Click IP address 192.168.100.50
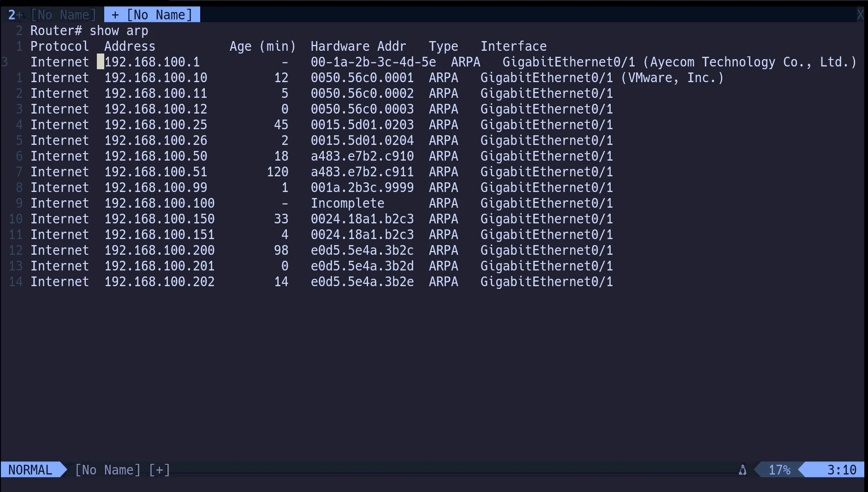The image size is (868, 492). tap(156, 156)
